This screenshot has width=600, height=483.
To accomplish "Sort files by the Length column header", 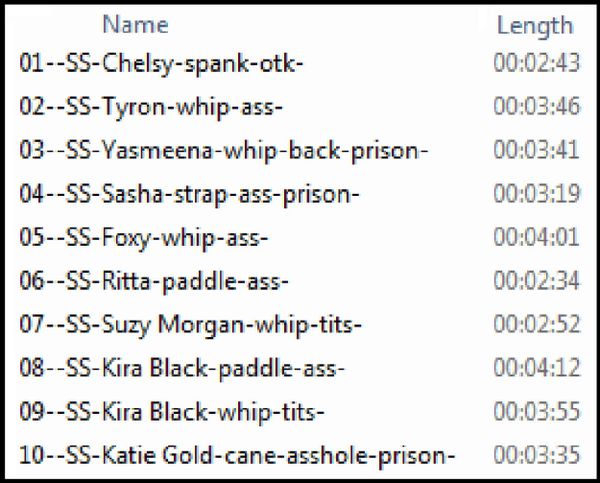I will 535,27.
